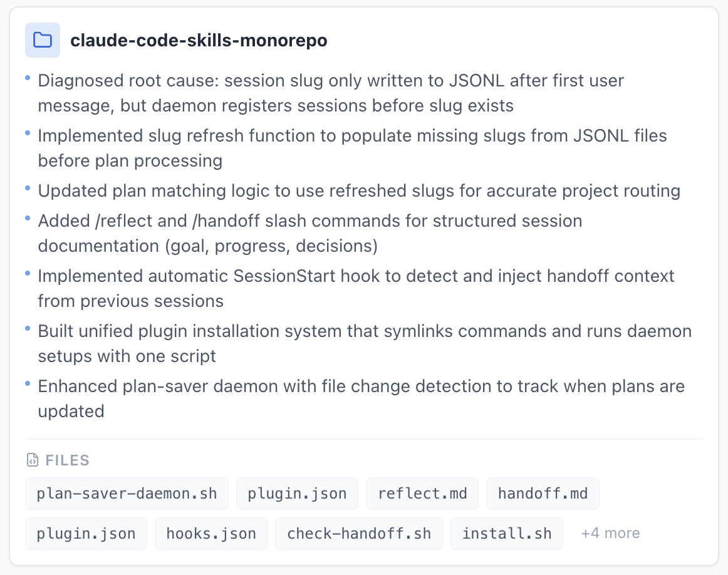Open the reflect.md file chip

tap(422, 494)
